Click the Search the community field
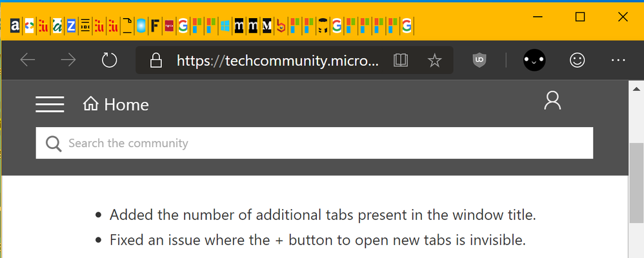Screen dimensions: 644x258 [x=314, y=143]
